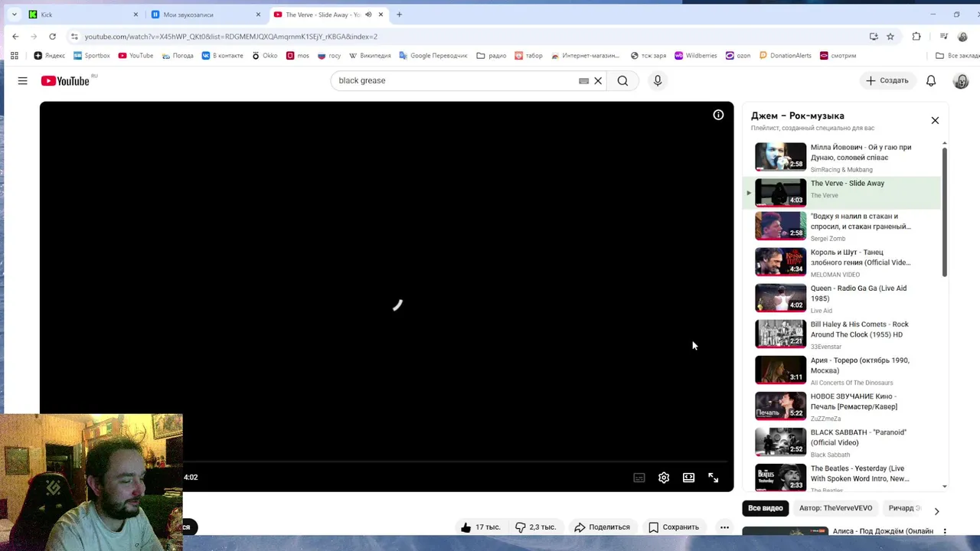Image resolution: width=980 pixels, height=551 pixels.
Task: Like the video (17 тыс.)
Action: coord(480,527)
